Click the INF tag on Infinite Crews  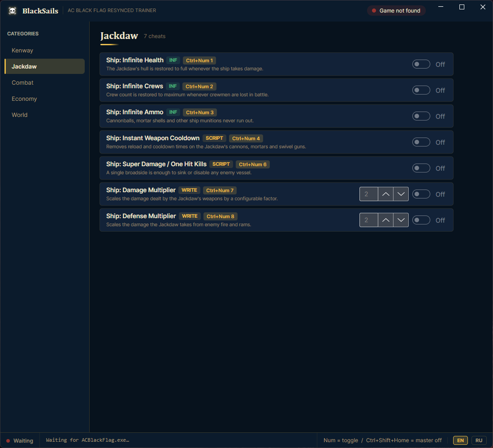click(x=173, y=86)
